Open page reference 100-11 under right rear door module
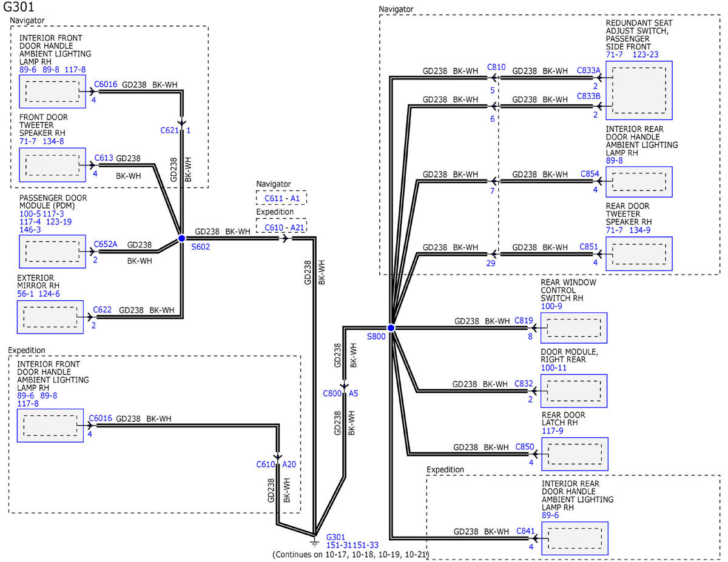Viewport: 728px width, 562px height. (x=554, y=367)
